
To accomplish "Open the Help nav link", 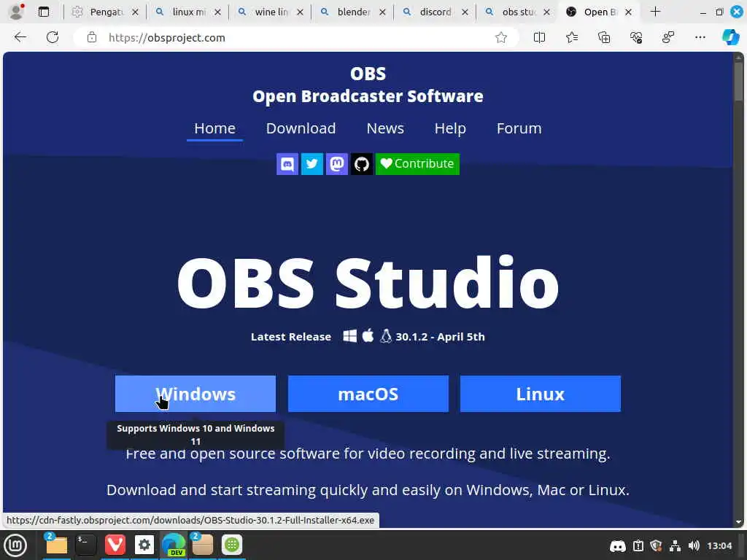I will 450,128.
